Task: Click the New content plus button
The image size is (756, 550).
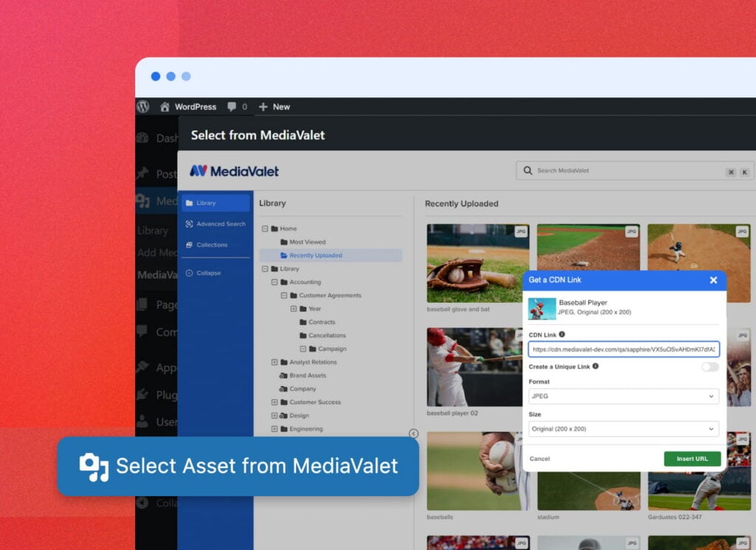Action: (275, 106)
